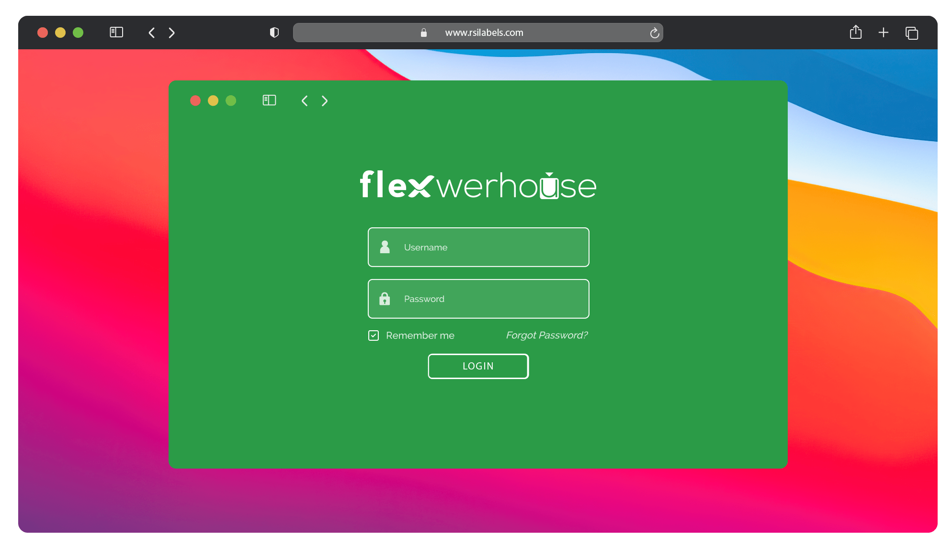Click sidebar icon inside green window
The image size is (952, 560).
tap(269, 101)
